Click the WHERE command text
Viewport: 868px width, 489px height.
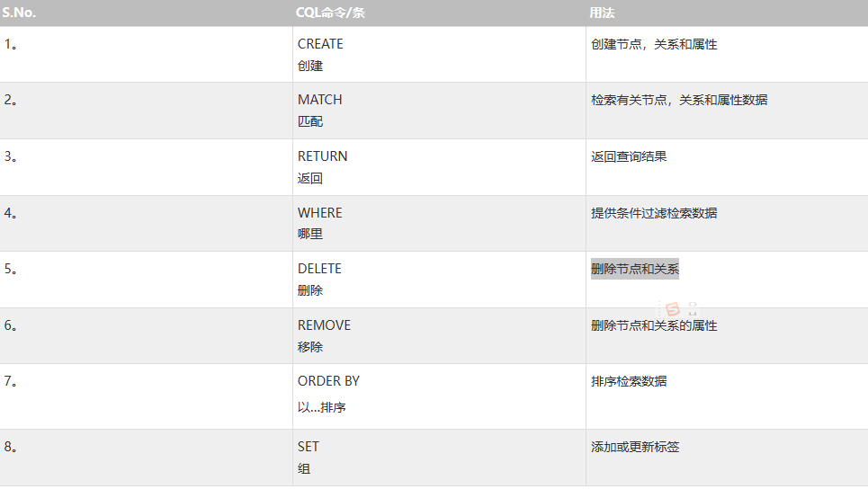tap(319, 213)
